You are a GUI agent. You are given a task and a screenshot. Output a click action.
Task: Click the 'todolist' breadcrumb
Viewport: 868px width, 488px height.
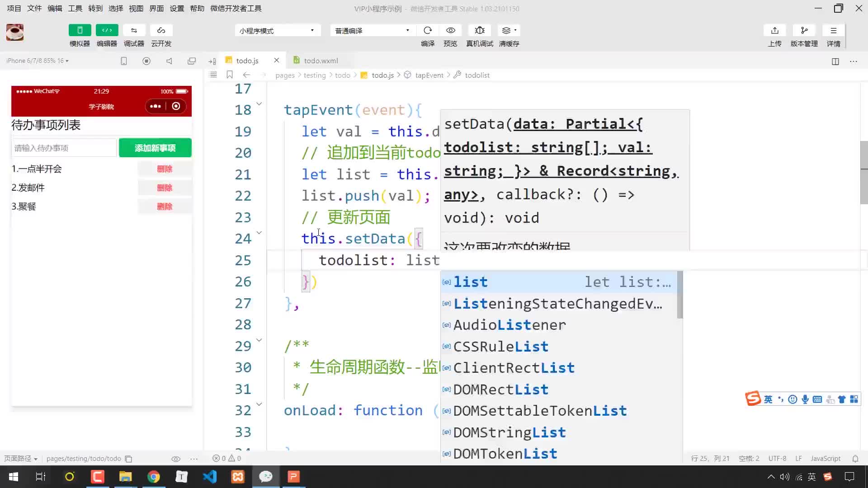[477, 75]
